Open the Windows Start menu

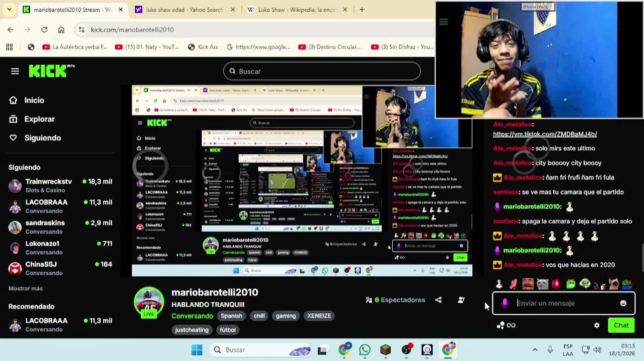click(x=197, y=349)
